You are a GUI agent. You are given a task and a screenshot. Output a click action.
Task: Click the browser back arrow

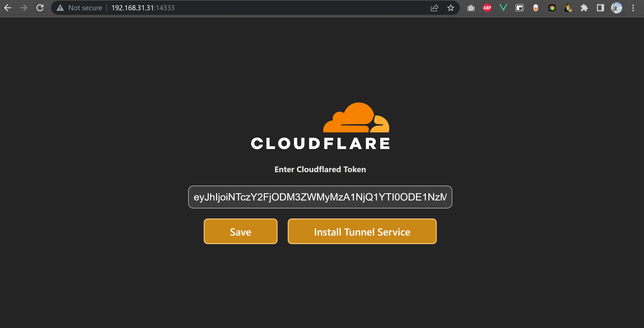(8, 8)
